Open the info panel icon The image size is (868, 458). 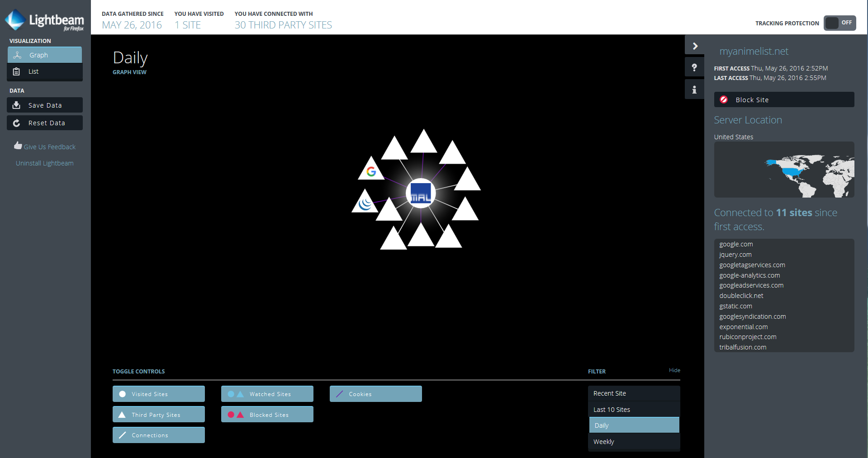point(694,90)
